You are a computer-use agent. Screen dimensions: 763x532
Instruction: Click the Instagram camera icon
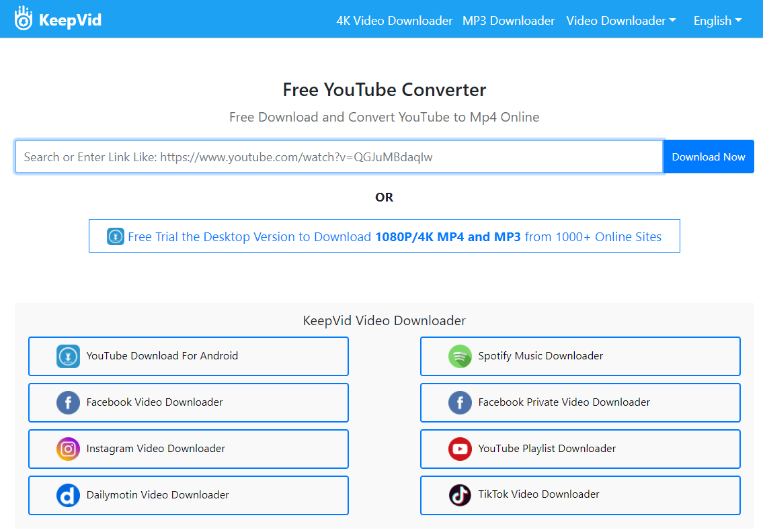68,449
